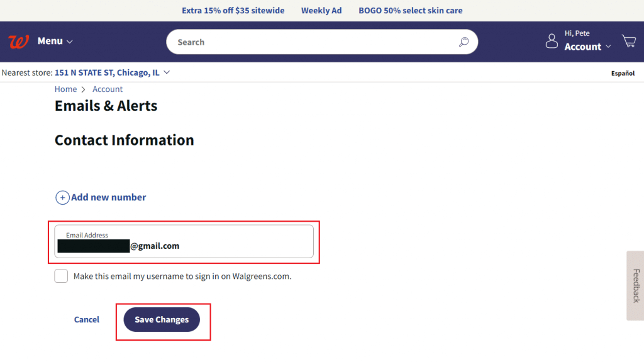Select the Account breadcrumb link
This screenshot has height=364, width=644.
(x=108, y=89)
